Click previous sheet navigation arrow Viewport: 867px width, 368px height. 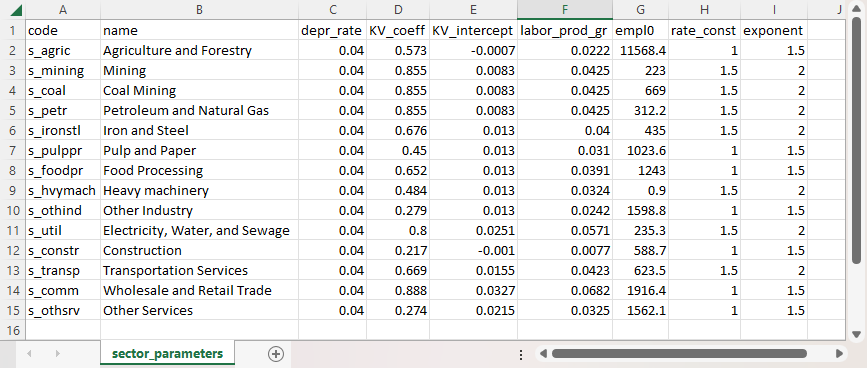[x=29, y=354]
